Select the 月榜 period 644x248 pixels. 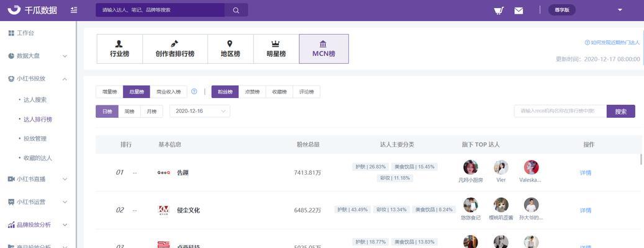pyautogui.click(x=152, y=112)
